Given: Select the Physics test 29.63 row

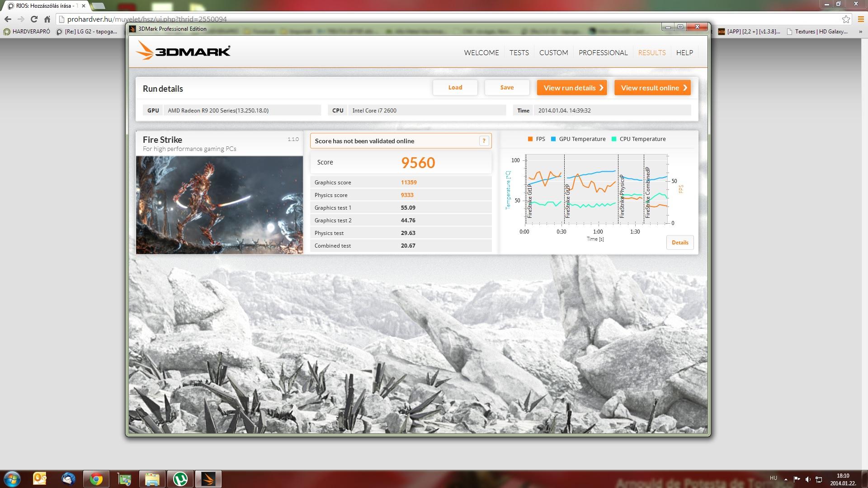Looking at the screenshot, I should [401, 233].
